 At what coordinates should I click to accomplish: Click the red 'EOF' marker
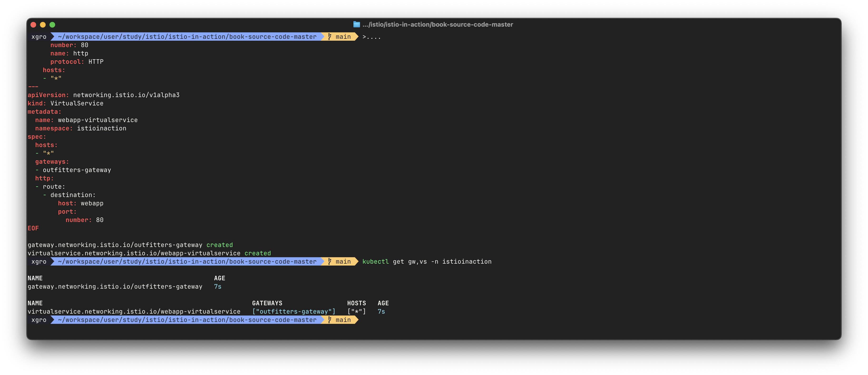[33, 228]
